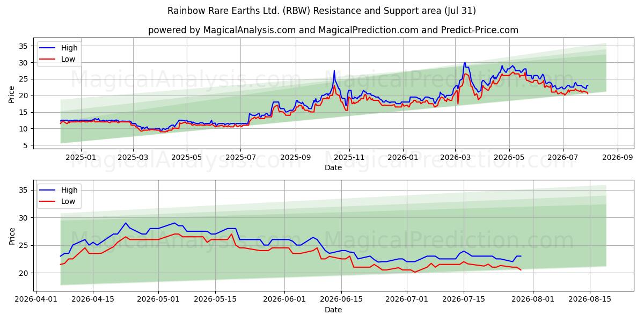Click the 2025-03 tick label on the top chart
644x322 pixels.
133,158
